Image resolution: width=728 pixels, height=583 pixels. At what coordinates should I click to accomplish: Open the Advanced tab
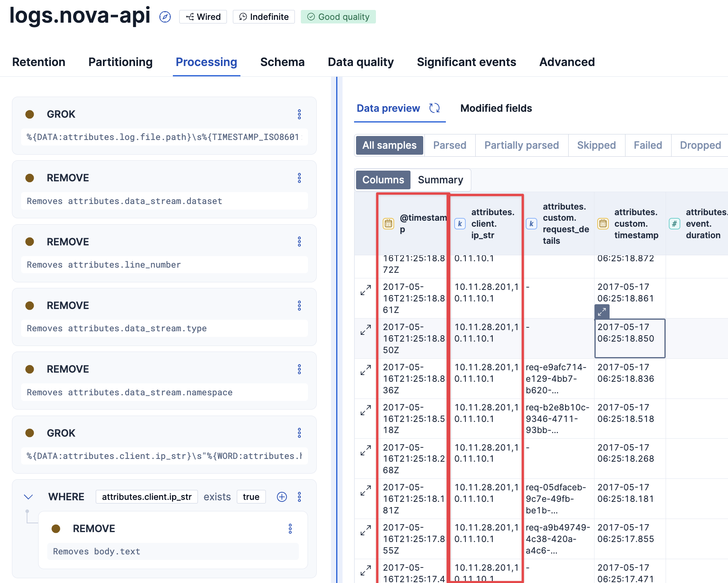[x=567, y=62]
